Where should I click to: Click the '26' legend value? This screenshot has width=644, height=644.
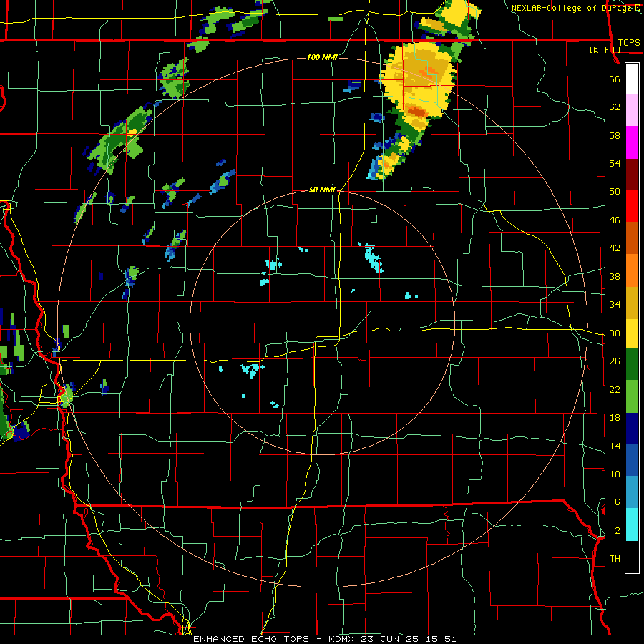point(615,361)
